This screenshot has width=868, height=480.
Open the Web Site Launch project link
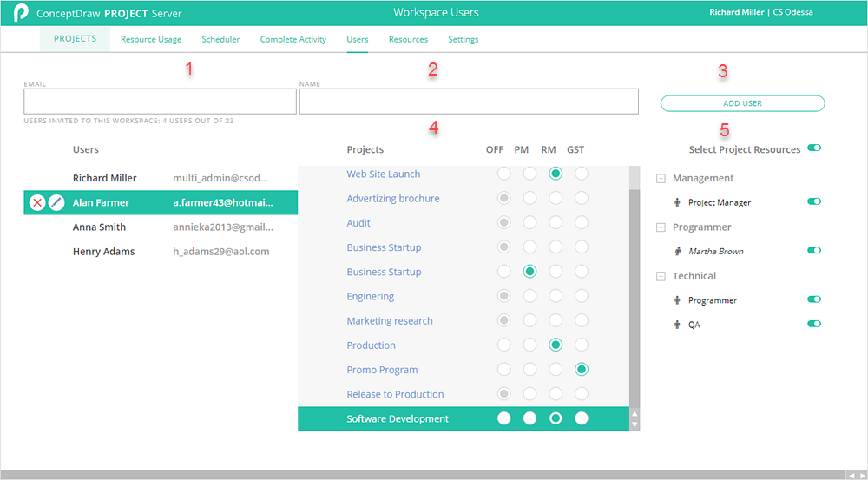pyautogui.click(x=384, y=174)
